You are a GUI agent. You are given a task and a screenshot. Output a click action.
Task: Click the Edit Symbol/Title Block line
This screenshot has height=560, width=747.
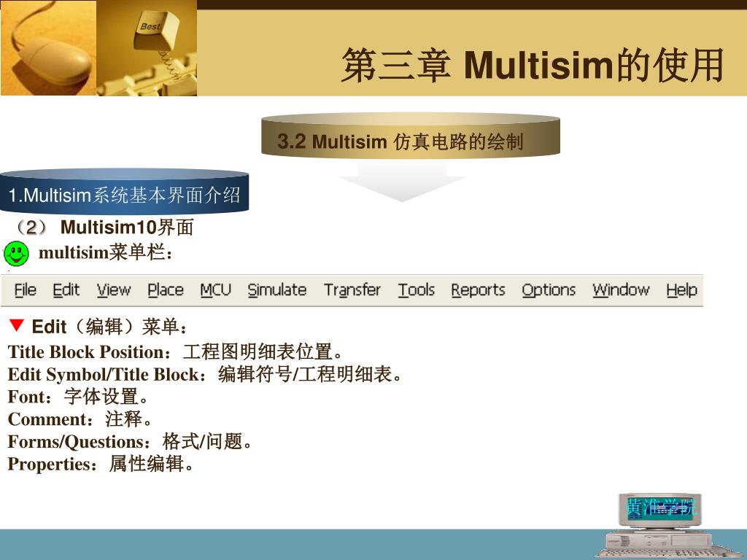(205, 374)
